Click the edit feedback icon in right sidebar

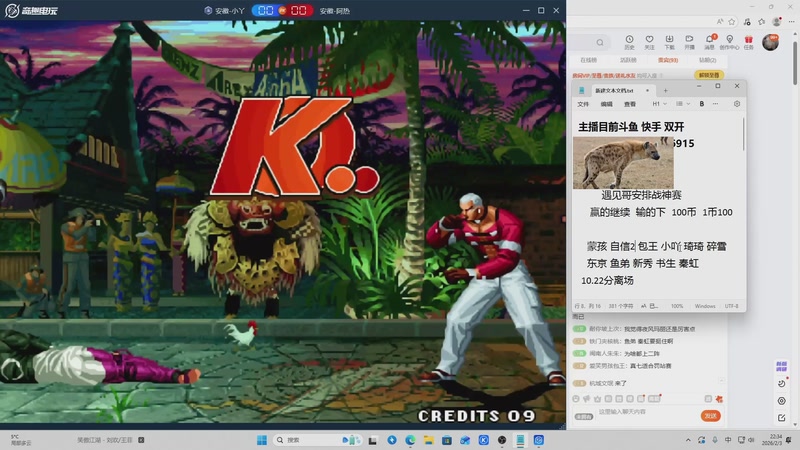[x=781, y=417]
